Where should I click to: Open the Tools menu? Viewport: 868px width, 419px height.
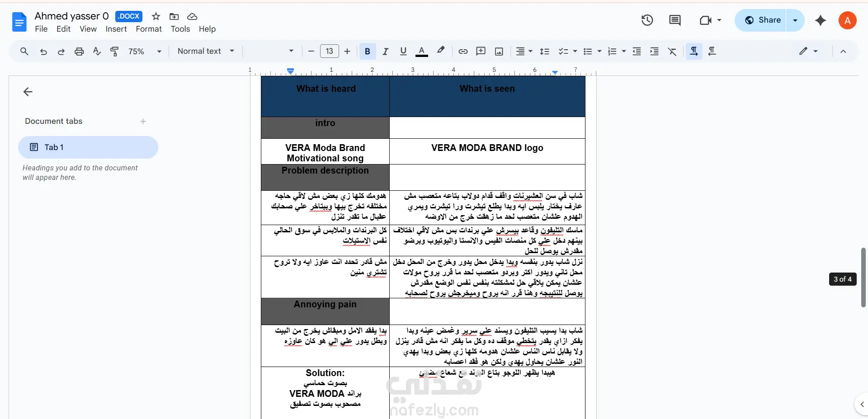tap(180, 29)
